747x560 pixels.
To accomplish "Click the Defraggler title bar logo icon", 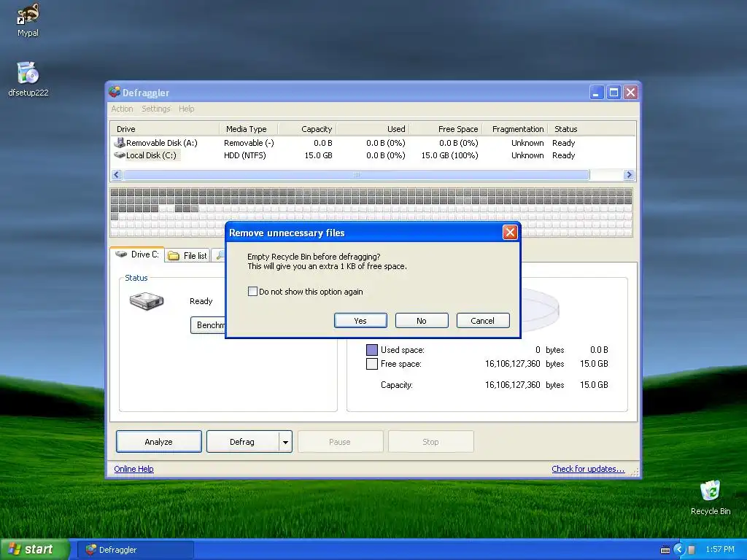I will (x=115, y=92).
